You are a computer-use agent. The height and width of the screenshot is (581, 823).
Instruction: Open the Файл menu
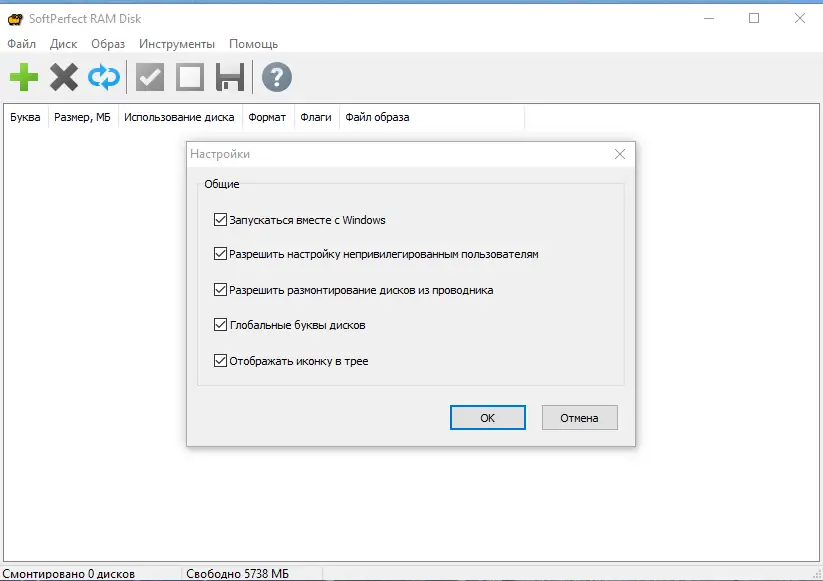pyautogui.click(x=24, y=44)
